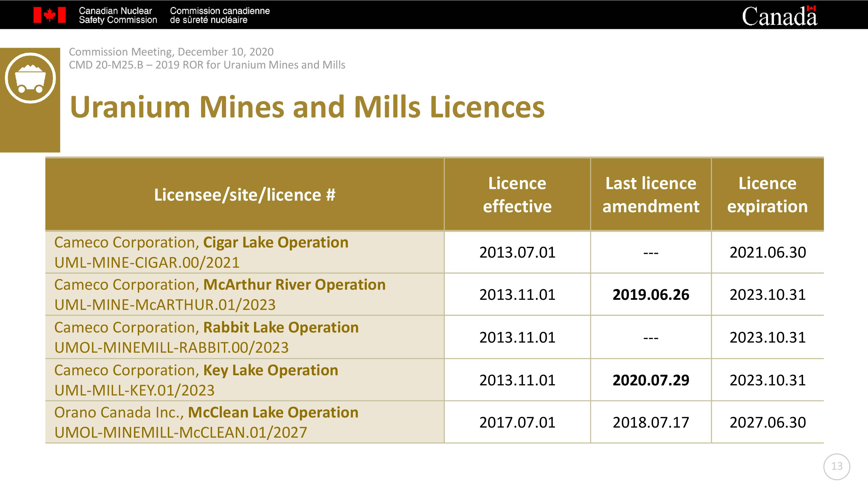Click page number 13 circle
Screen dimensions: 868x488
tap(837, 466)
